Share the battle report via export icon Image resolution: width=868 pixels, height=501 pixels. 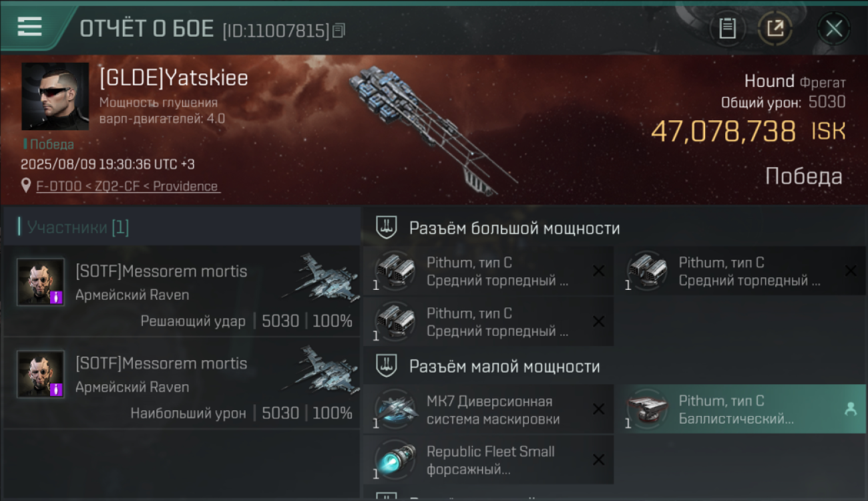coord(775,29)
